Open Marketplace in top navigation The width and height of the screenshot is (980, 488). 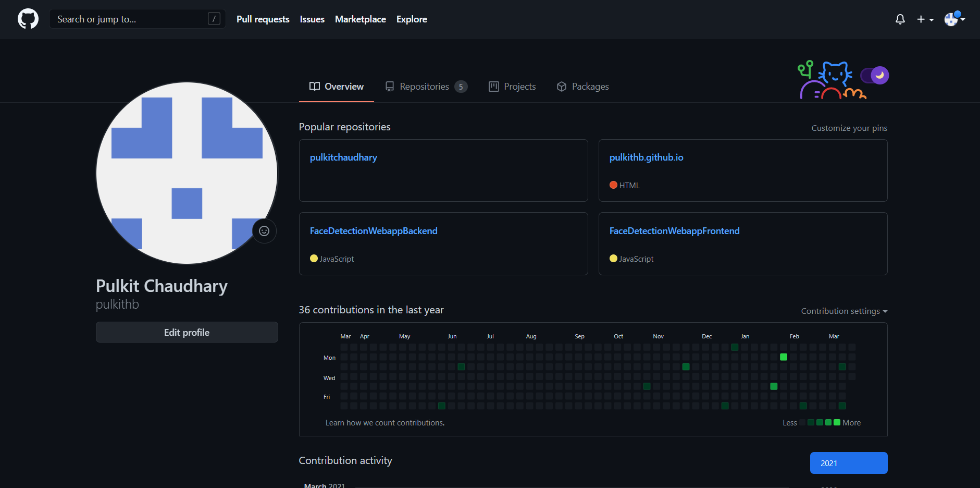click(360, 19)
